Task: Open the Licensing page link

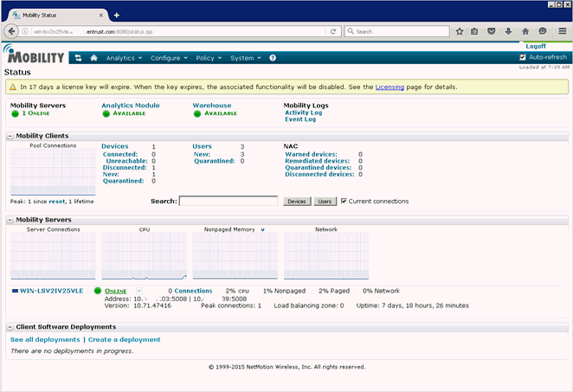Action: coord(390,87)
